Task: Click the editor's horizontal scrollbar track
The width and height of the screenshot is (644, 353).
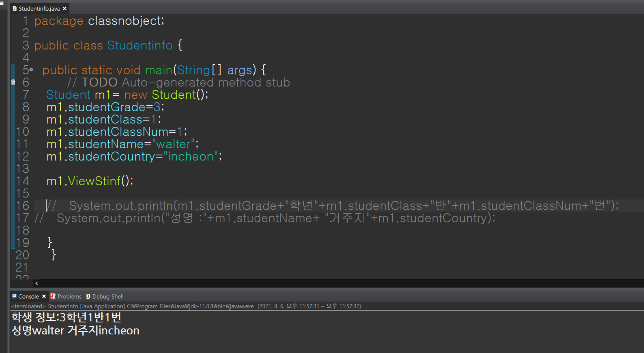Action: tap(311, 283)
